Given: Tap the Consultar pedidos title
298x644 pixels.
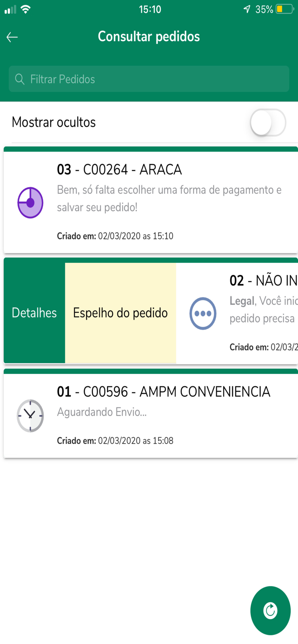Looking at the screenshot, I should (149, 36).
